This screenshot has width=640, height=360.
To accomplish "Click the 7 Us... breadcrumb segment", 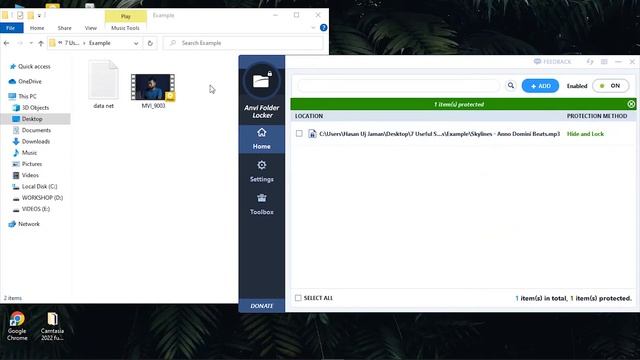I will (72, 43).
